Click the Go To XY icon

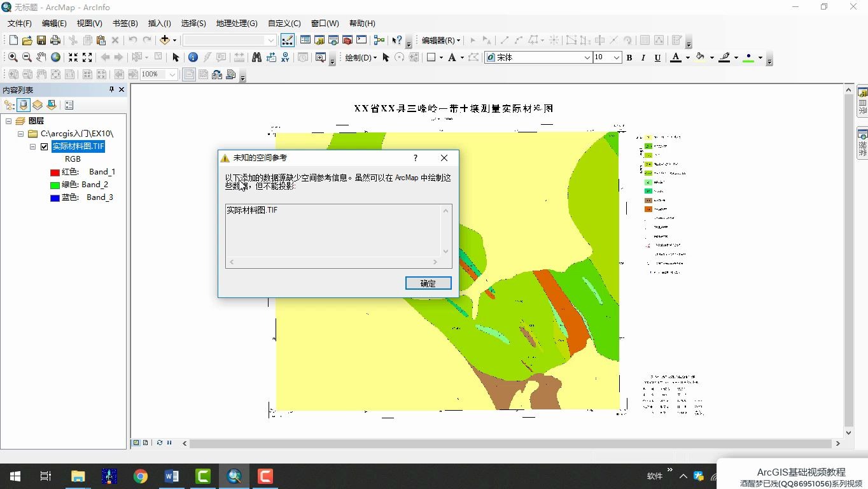285,57
